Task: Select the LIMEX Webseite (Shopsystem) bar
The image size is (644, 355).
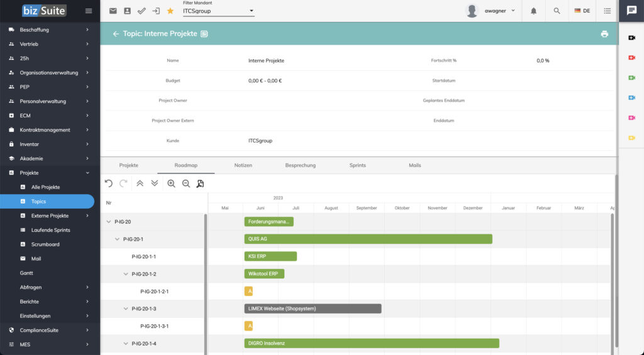Action: pos(313,309)
